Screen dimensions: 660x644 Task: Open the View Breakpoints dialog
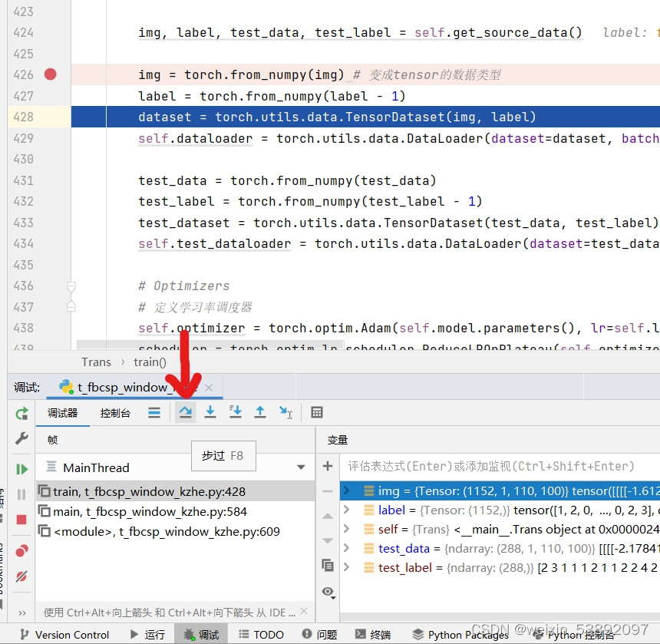[21, 550]
